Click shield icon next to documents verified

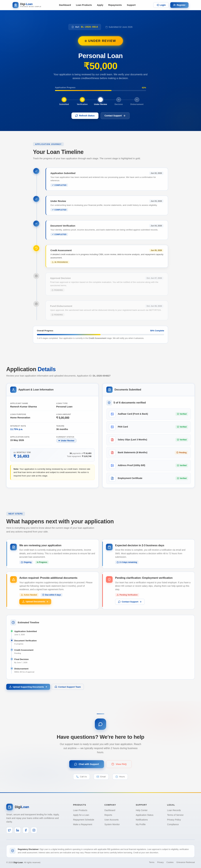coord(109,403)
